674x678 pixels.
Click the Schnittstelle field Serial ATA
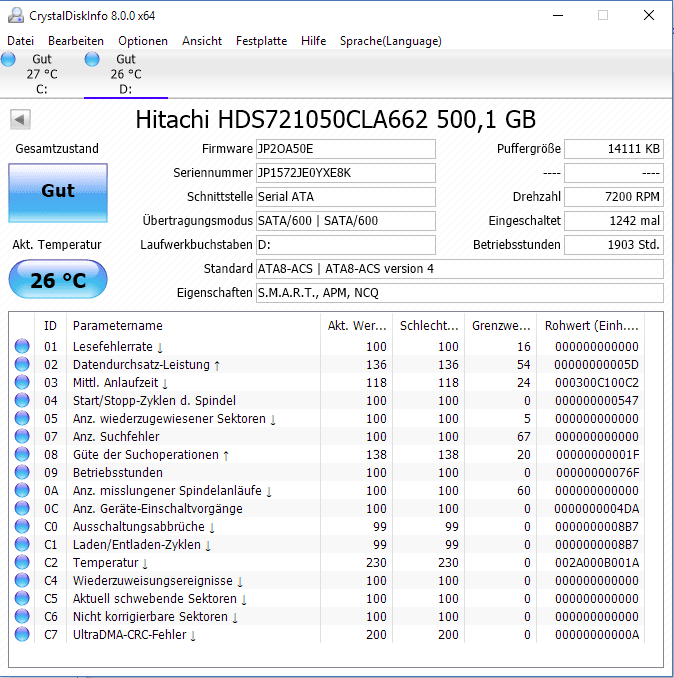click(x=345, y=197)
